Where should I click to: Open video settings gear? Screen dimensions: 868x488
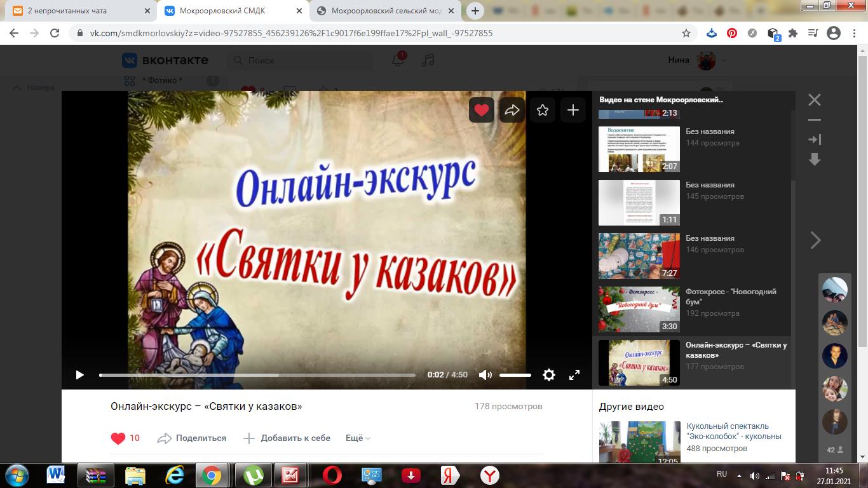(x=549, y=375)
